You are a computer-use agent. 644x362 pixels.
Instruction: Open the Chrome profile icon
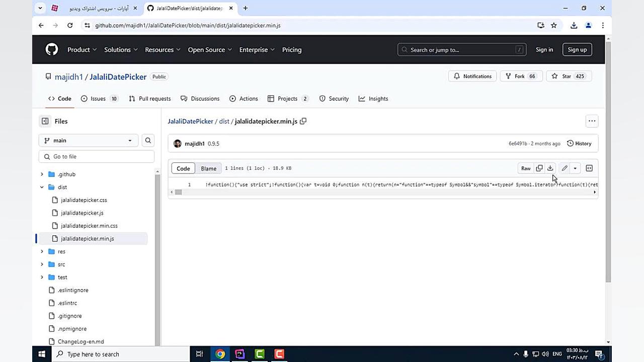click(588, 25)
